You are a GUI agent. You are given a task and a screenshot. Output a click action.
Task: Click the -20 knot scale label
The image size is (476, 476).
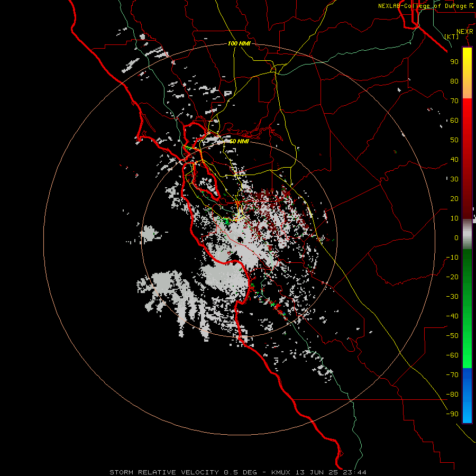[452, 277]
